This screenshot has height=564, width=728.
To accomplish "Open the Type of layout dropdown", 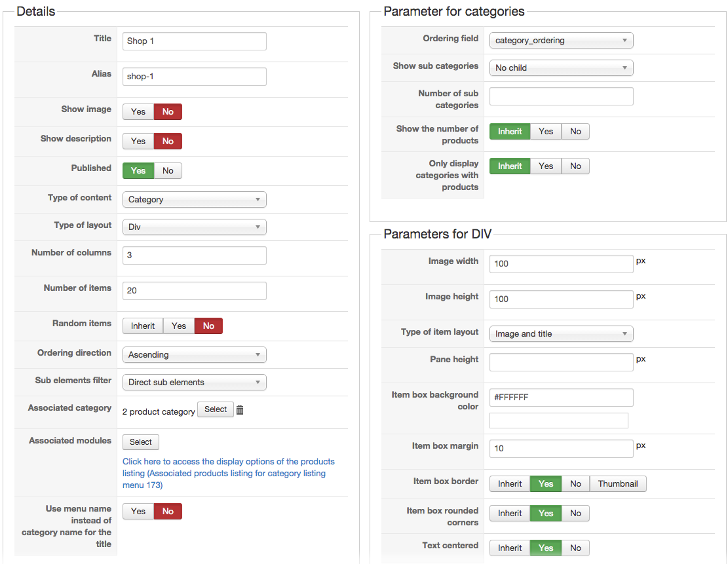I will (194, 227).
